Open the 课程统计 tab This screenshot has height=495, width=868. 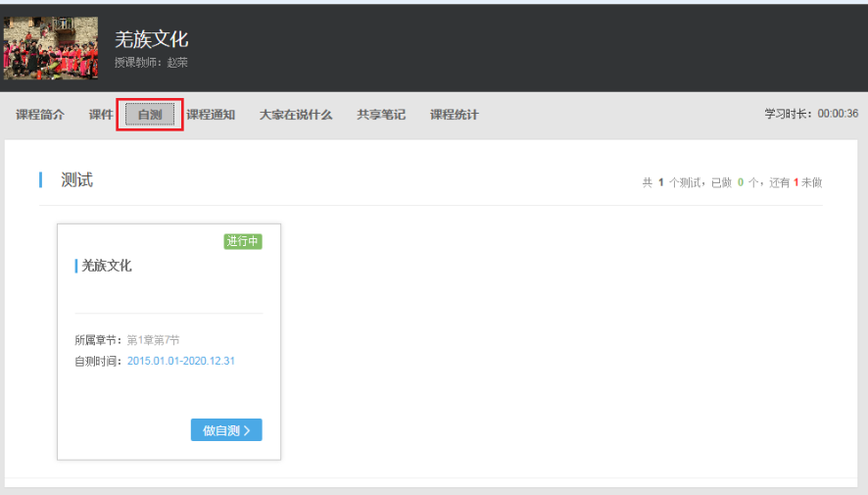[455, 115]
